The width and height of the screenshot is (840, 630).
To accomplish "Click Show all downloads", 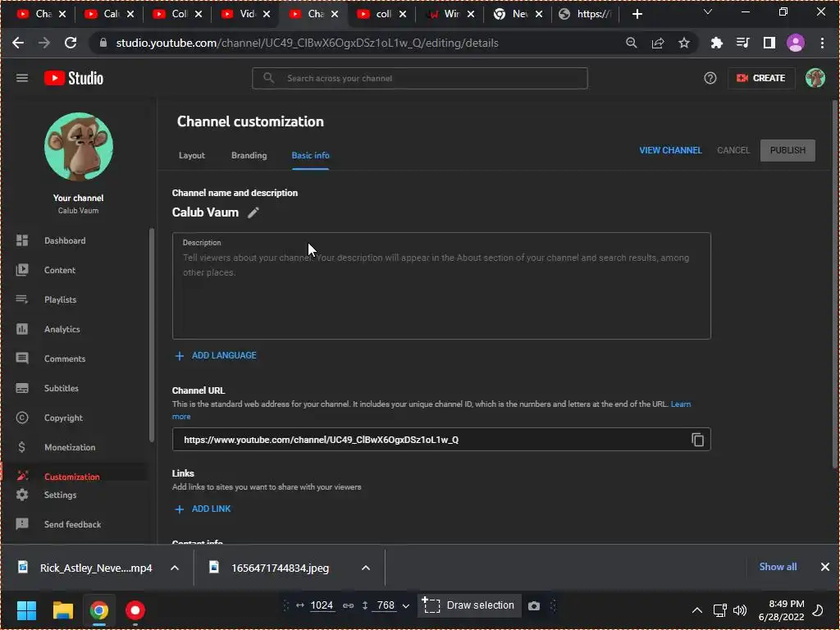I will pos(778,567).
